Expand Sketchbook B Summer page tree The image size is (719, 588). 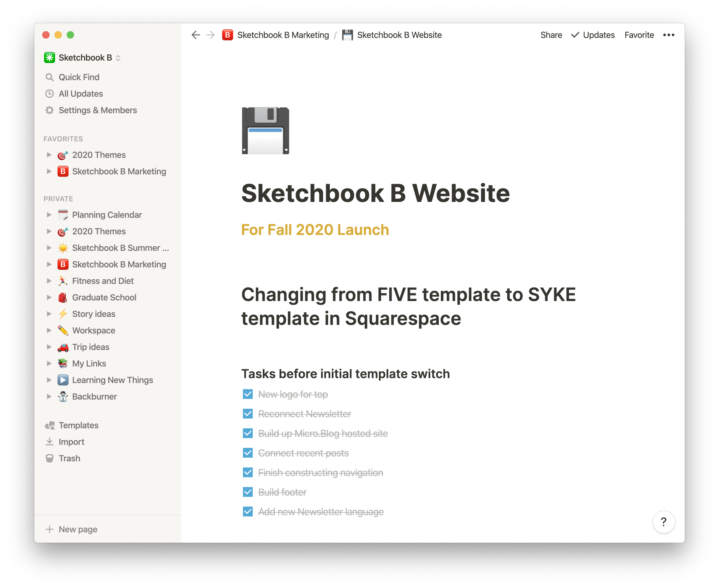[49, 248]
